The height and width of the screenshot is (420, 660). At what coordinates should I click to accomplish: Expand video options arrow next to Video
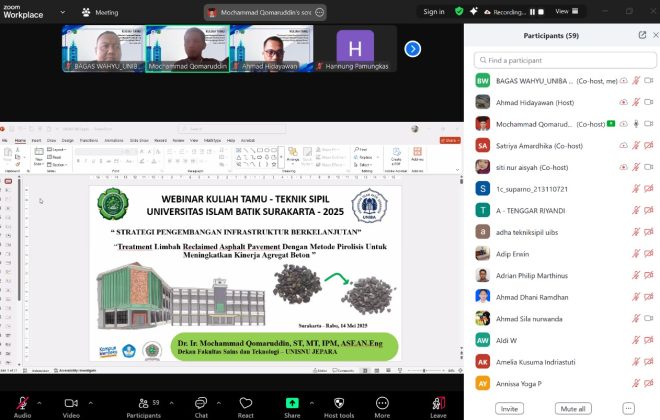pyautogui.click(x=90, y=403)
